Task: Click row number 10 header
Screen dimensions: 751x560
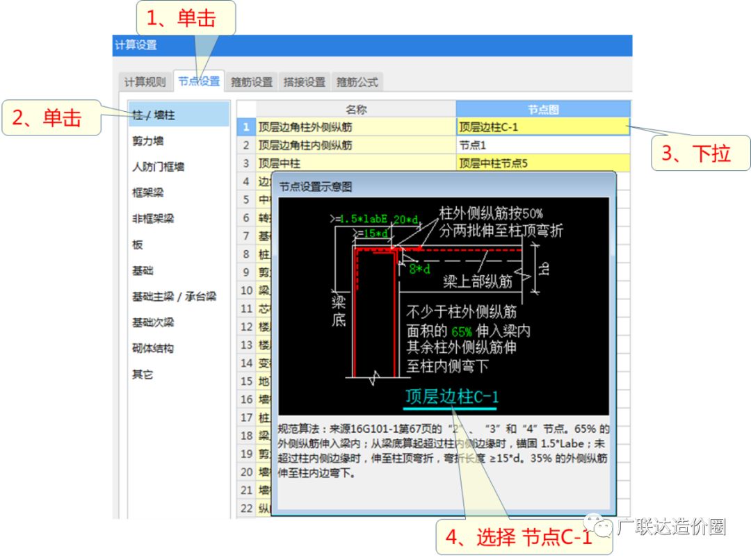Action: (246, 290)
